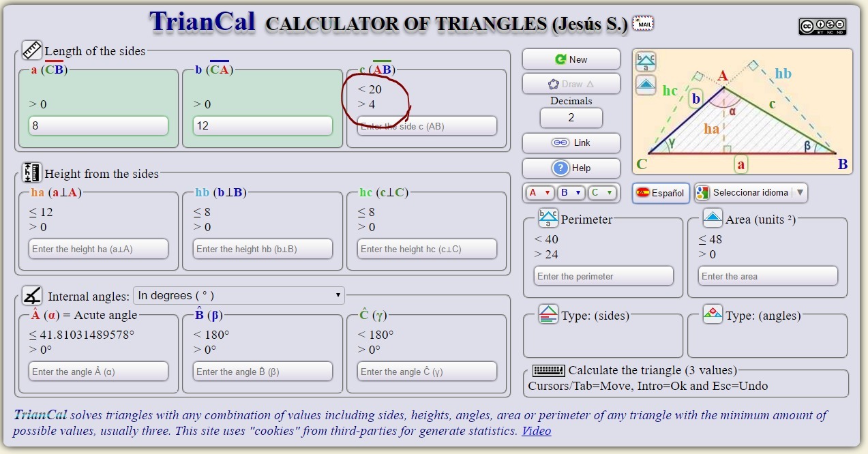Click the Type (angles) icon
The image size is (868, 454).
(x=713, y=314)
